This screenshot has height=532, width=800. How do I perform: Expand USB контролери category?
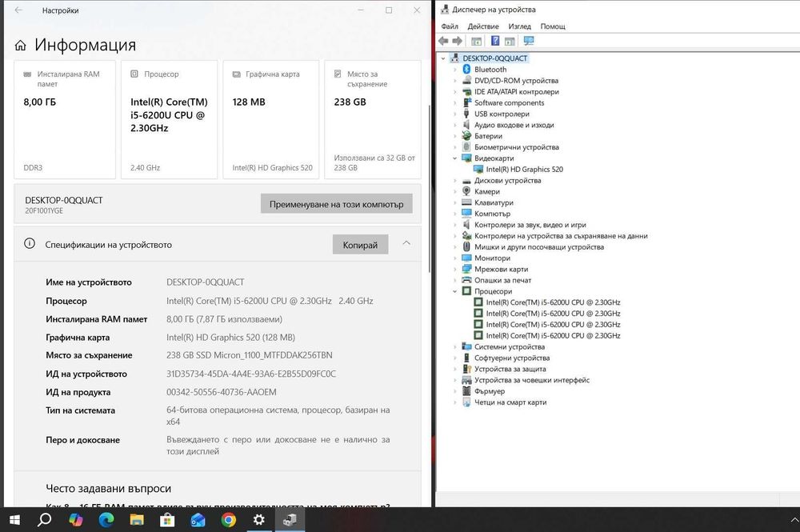click(x=454, y=114)
